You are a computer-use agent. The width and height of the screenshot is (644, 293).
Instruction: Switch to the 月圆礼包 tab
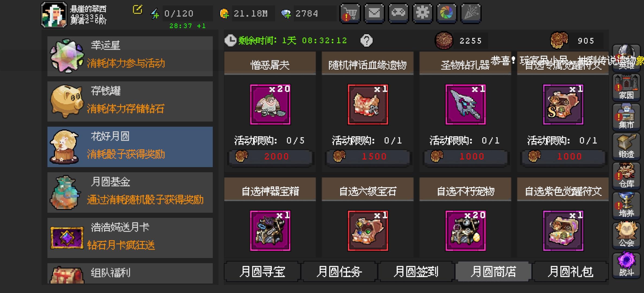570,272
